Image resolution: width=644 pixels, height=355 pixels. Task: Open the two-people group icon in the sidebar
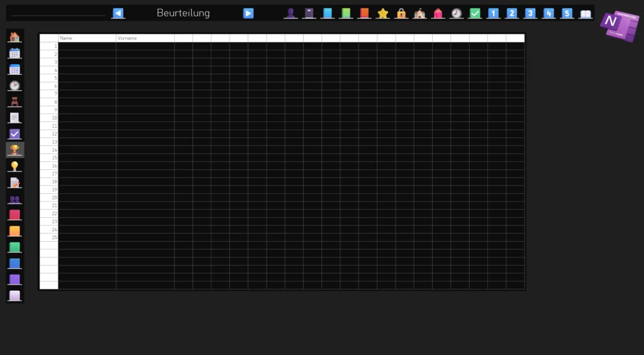(x=15, y=199)
